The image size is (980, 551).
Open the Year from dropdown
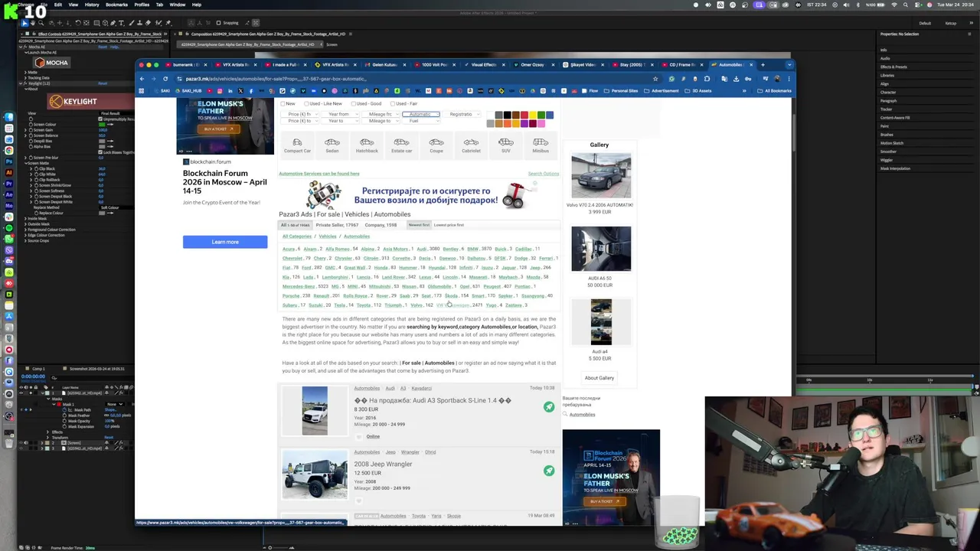[x=339, y=114]
